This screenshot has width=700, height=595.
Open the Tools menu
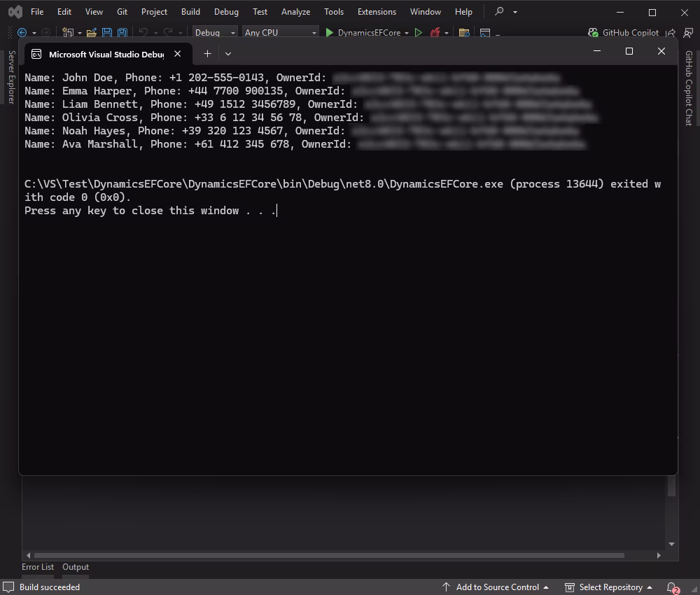pyautogui.click(x=334, y=12)
